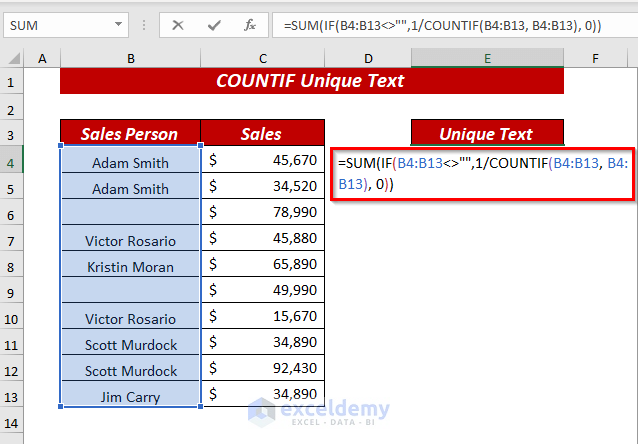Click the Select All corner triangle

tap(13, 59)
